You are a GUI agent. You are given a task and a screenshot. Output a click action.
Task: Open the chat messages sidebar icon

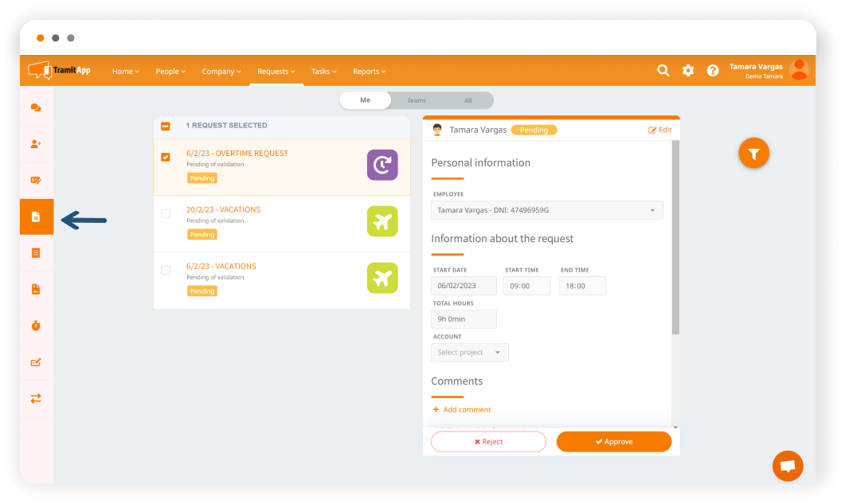[36, 108]
